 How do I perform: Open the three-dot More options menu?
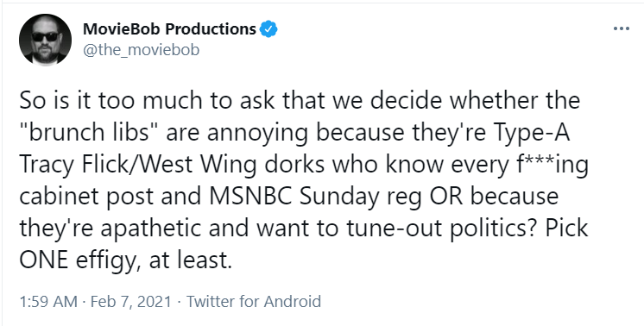click(621, 28)
